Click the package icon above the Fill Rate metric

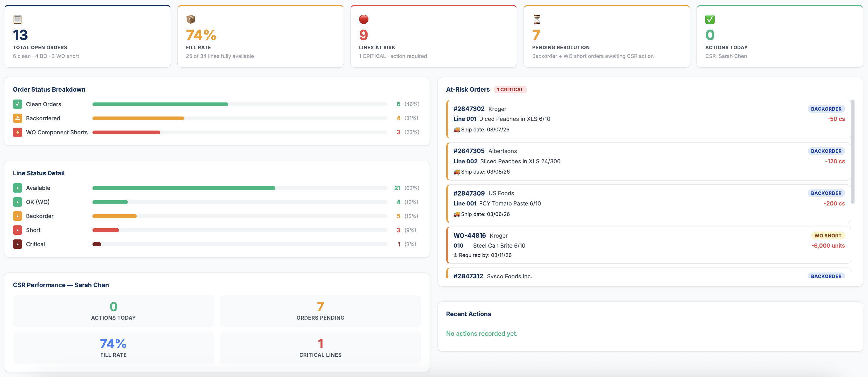tap(191, 19)
